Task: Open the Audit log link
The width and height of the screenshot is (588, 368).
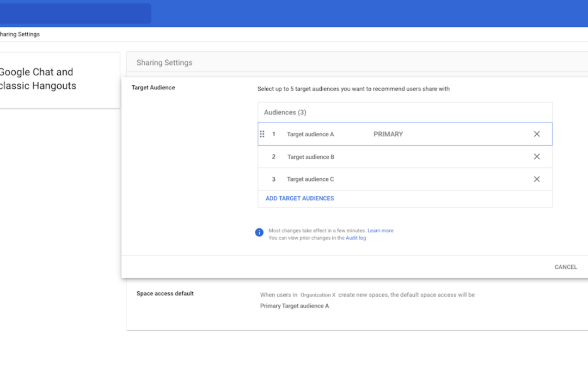Action: tap(356, 238)
